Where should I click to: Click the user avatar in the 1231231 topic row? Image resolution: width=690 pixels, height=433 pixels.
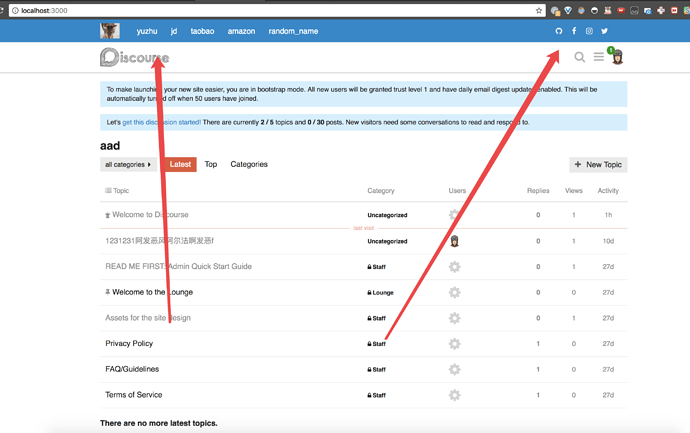455,241
